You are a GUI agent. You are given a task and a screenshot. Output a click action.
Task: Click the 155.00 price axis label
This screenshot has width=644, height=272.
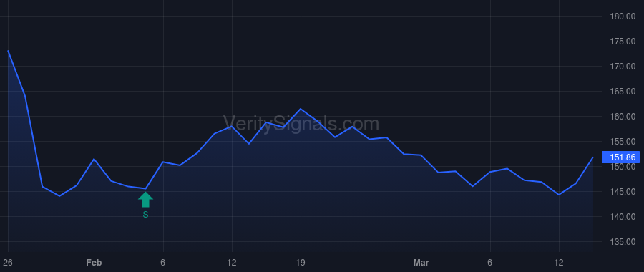[623, 142]
